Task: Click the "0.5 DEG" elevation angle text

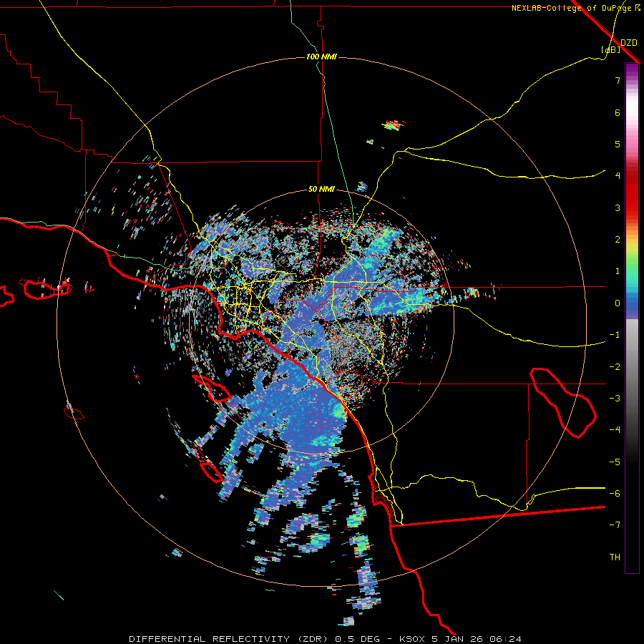Action: 358,639
